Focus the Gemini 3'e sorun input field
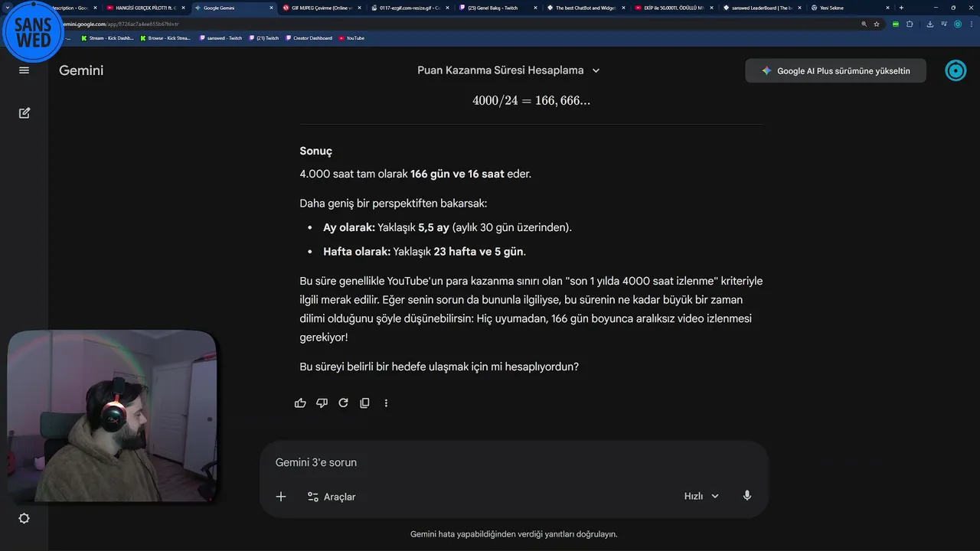This screenshot has height=551, width=980. (x=513, y=462)
